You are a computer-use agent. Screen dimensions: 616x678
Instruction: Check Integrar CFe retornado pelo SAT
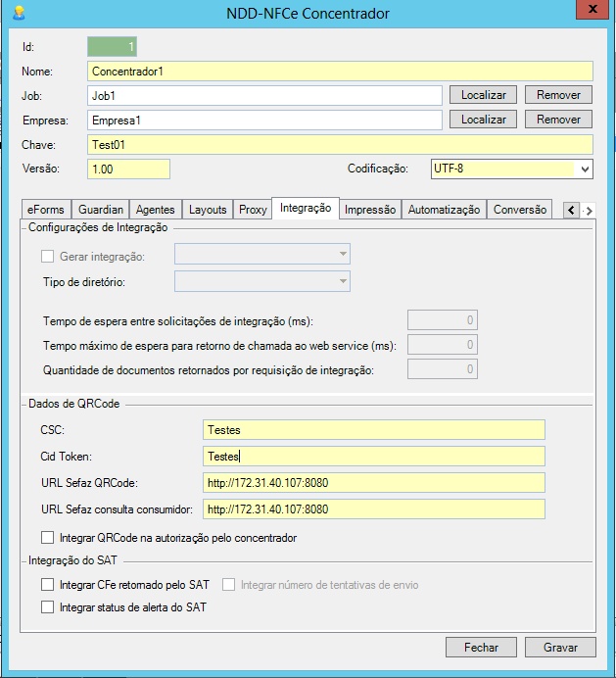point(48,585)
